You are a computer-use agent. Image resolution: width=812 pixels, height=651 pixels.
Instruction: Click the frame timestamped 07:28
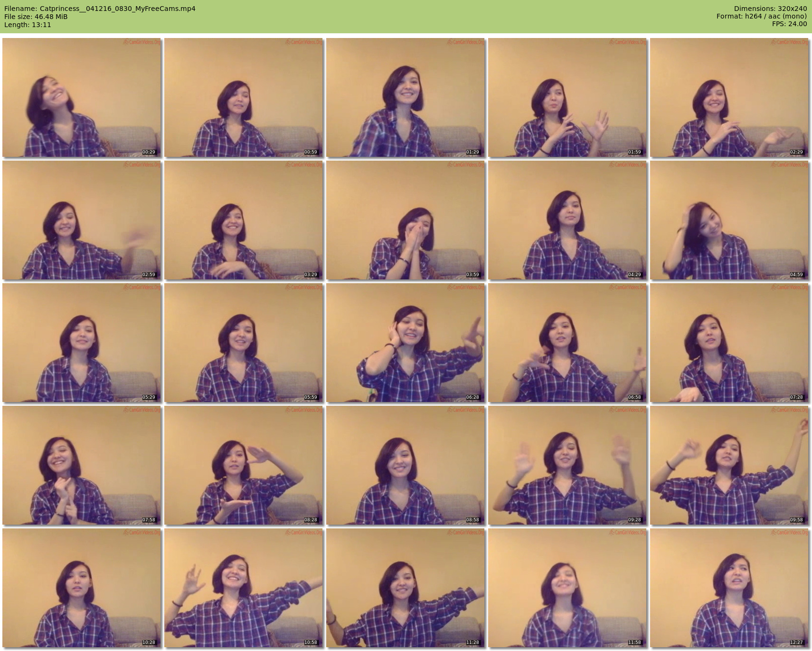point(729,343)
